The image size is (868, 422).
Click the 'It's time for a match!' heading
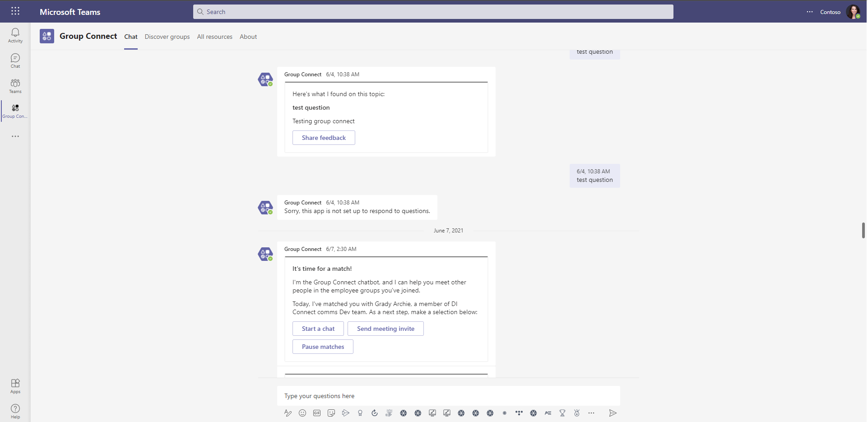(x=322, y=269)
